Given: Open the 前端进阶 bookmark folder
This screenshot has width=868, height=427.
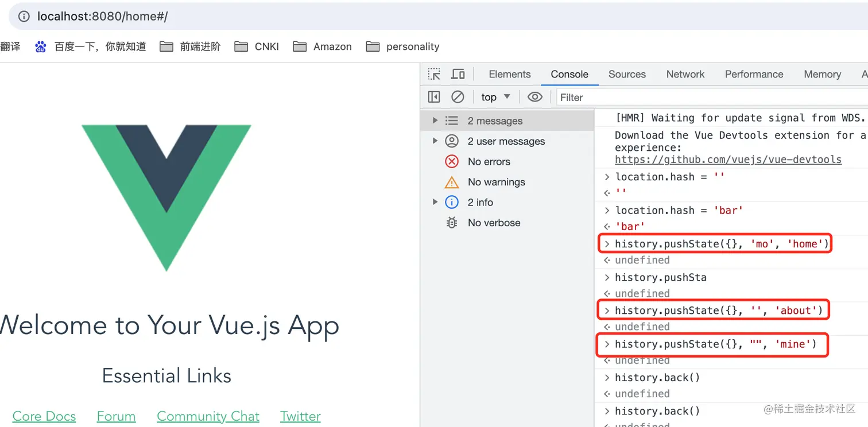Looking at the screenshot, I should coord(190,46).
